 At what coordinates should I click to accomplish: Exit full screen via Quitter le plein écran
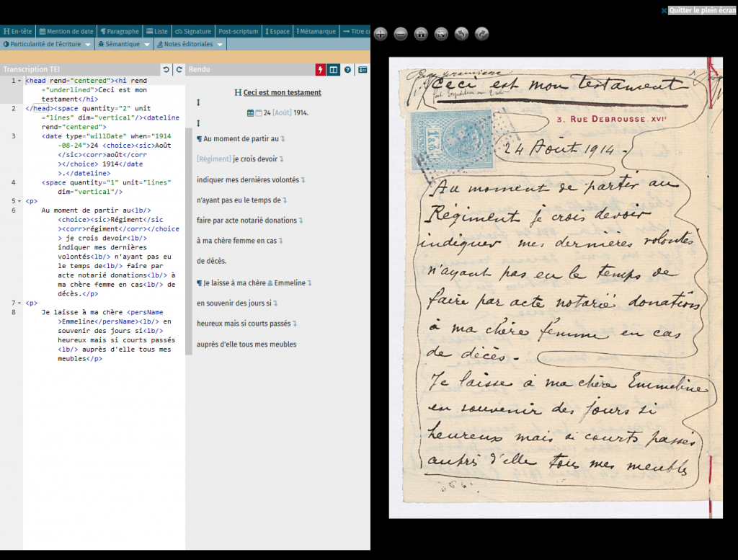[702, 10]
